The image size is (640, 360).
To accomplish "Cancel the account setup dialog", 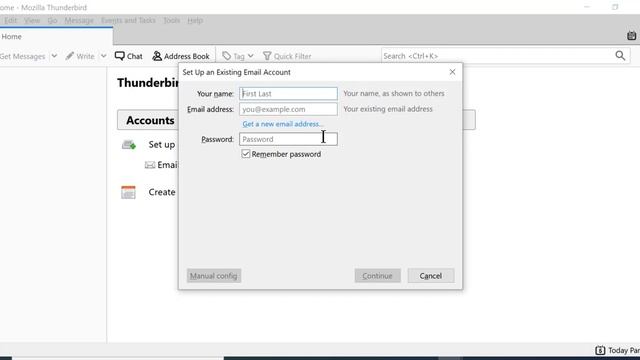I will click(x=431, y=276).
